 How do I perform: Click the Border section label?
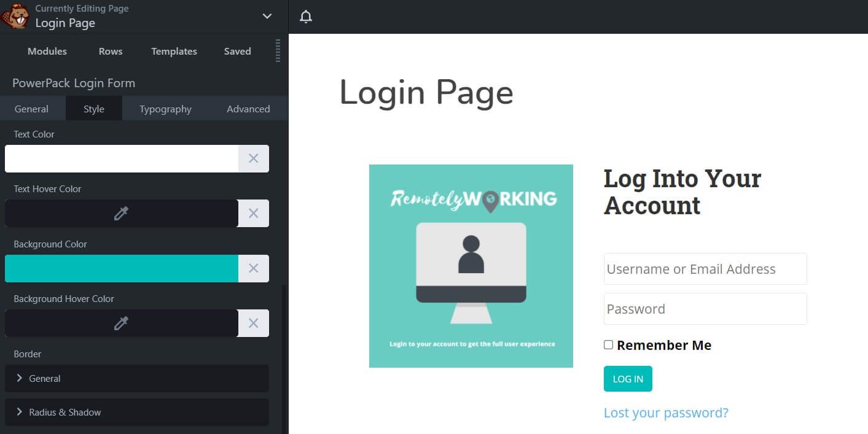coord(28,354)
